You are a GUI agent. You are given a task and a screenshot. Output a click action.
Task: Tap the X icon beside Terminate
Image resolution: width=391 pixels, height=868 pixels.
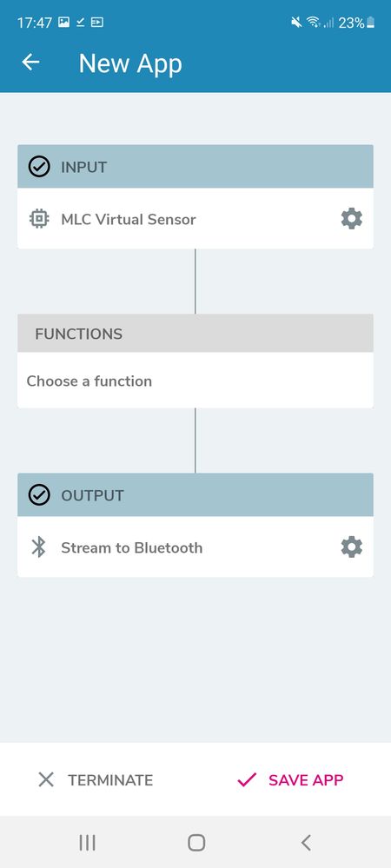point(46,780)
